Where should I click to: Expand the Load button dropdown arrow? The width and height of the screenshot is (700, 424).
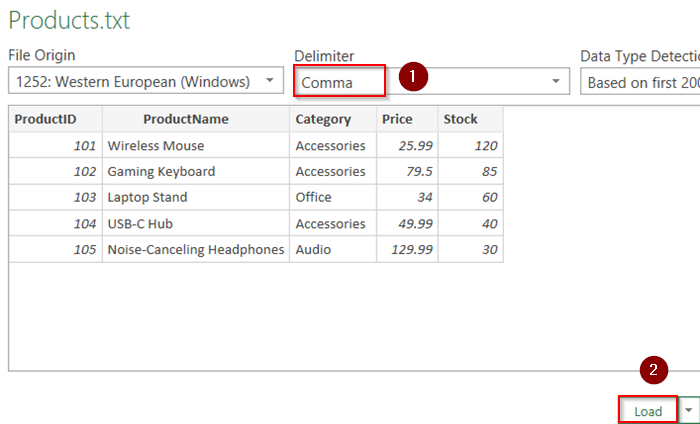[x=689, y=410]
